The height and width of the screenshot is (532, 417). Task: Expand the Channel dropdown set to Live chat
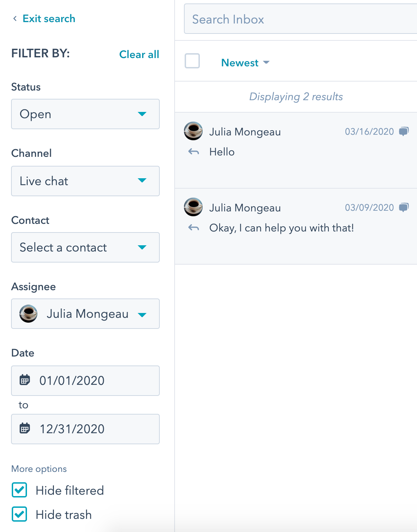click(85, 181)
